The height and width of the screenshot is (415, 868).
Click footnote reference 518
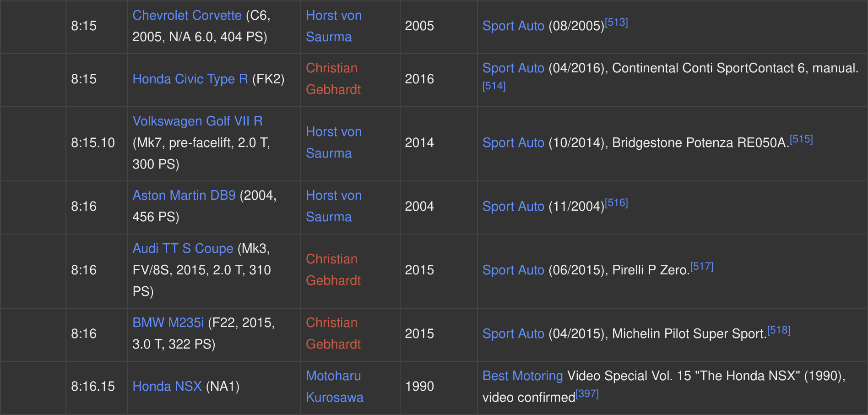tap(779, 330)
